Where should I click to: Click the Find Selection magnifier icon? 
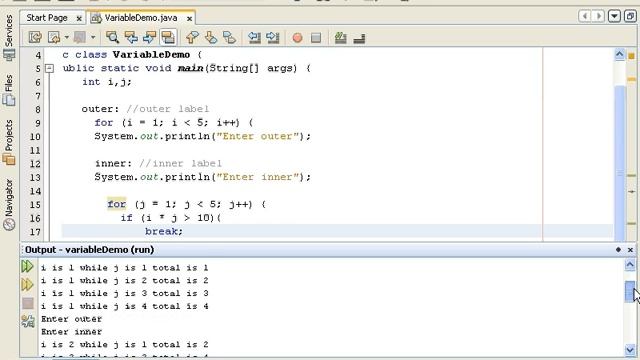(112, 38)
